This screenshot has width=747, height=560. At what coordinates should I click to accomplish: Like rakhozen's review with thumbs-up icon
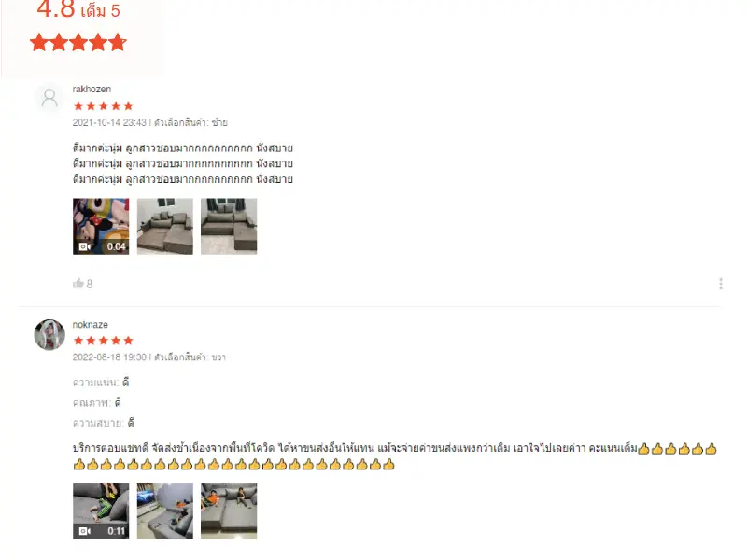pos(78,284)
